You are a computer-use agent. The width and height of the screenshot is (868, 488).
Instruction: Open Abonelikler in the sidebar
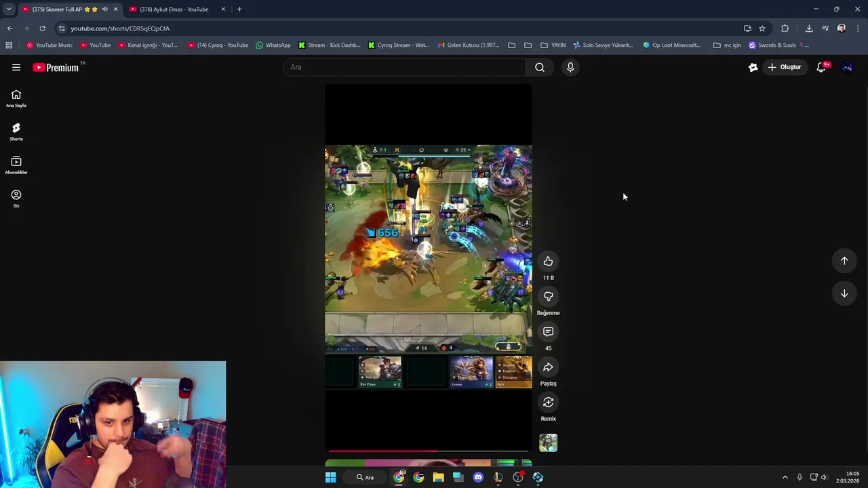click(16, 165)
